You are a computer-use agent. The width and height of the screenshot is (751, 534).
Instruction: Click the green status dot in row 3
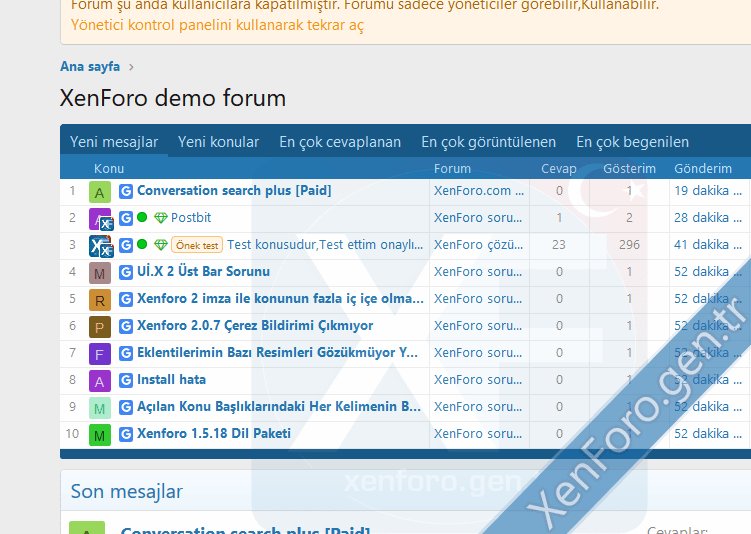(142, 244)
